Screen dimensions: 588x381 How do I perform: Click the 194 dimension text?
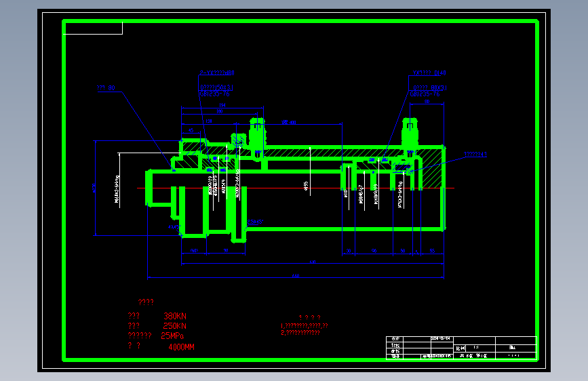(x=222, y=105)
